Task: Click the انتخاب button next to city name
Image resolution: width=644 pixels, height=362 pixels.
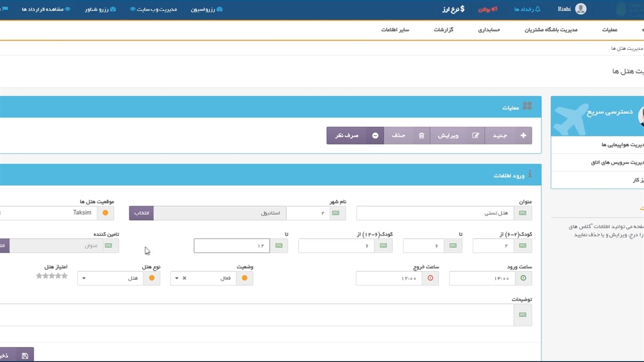Action: point(141,213)
